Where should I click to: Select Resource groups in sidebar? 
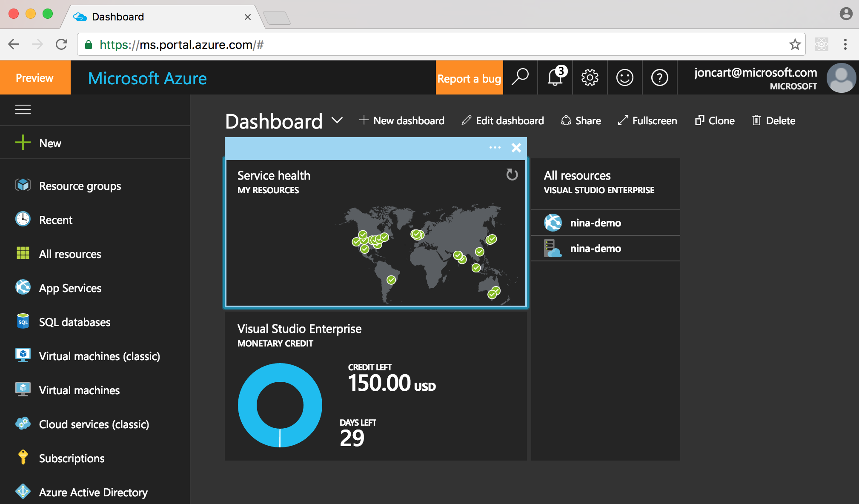coord(80,186)
